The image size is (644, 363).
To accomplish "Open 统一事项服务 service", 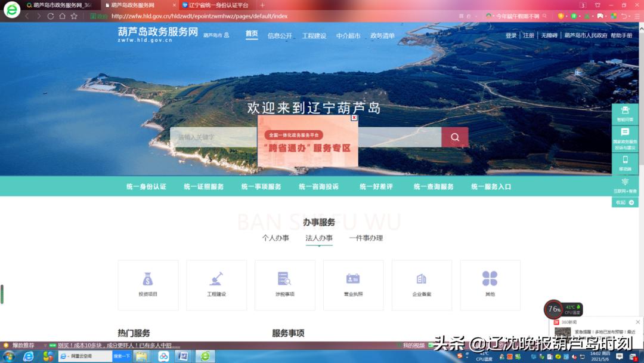I will (x=261, y=187).
